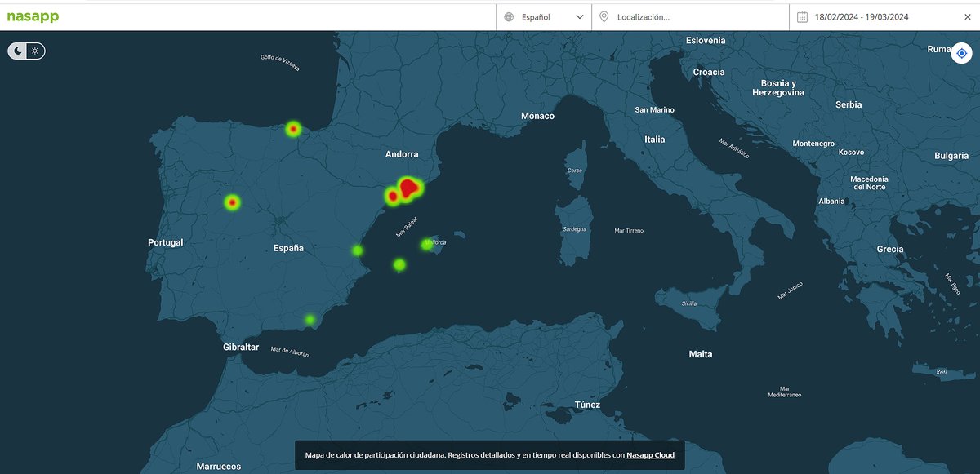Click the Túnez map label
The width and height of the screenshot is (980, 474).
pos(587,405)
